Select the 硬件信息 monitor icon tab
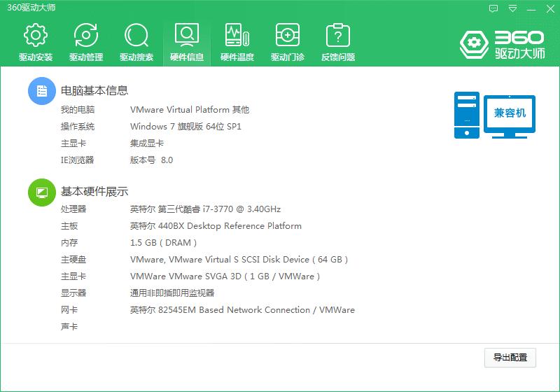Image resolution: width=560 pixels, height=392 pixels. [x=187, y=42]
